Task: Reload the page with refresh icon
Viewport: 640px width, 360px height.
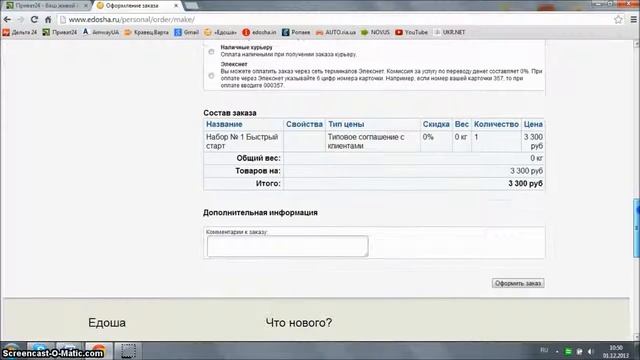Action: (34, 19)
